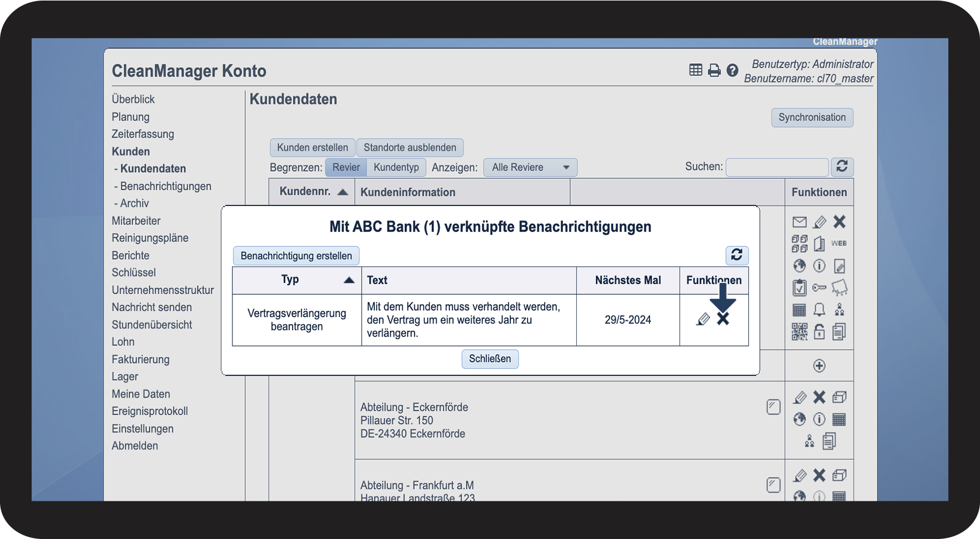The width and height of the screenshot is (980, 539).
Task: Delete the Vertragsverlängerung notification with X icon
Action: point(723,319)
